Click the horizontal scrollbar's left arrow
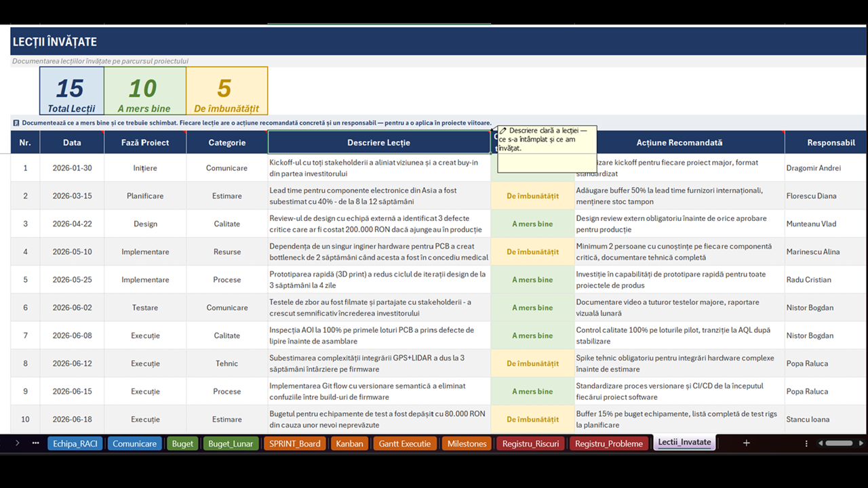 [821, 443]
